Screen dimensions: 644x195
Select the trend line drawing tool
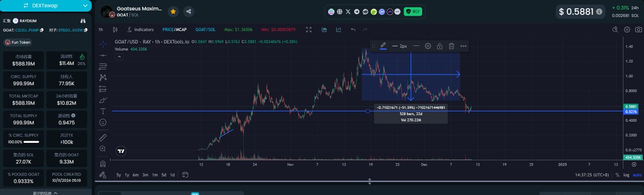coord(103,55)
